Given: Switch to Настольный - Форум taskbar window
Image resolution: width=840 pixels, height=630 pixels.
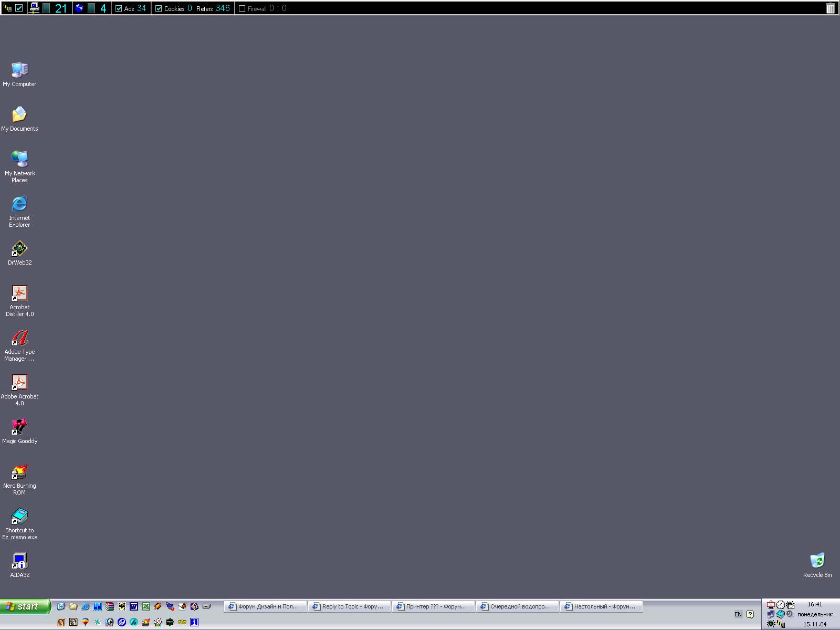Looking at the screenshot, I should coord(602,606).
